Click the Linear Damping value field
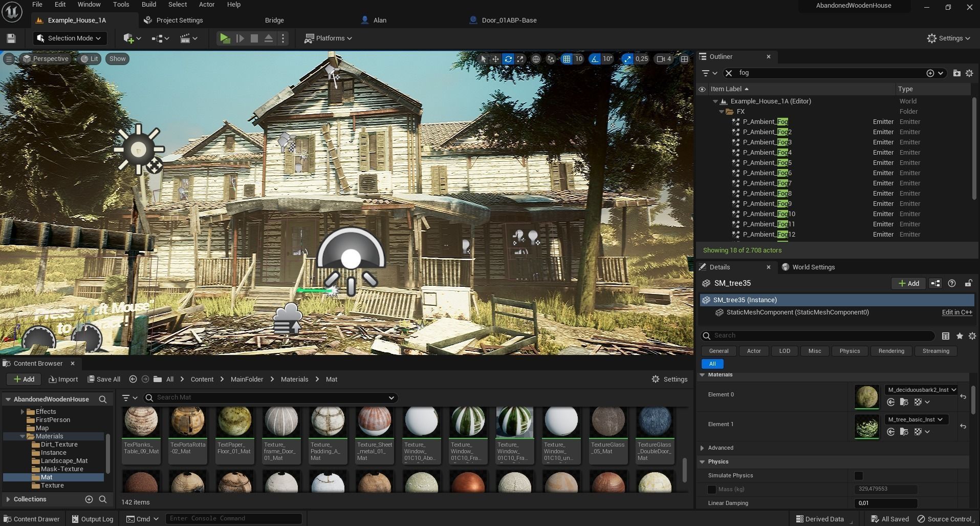 [x=885, y=503]
